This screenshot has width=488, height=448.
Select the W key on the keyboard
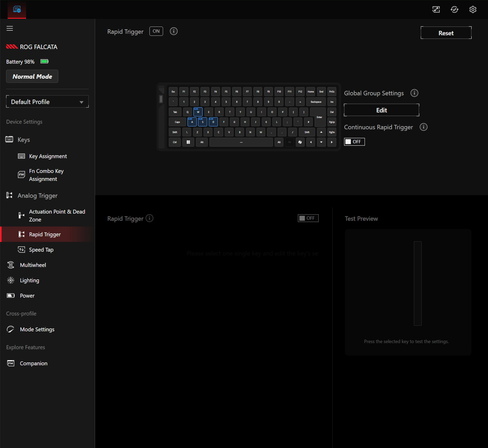pos(198,112)
